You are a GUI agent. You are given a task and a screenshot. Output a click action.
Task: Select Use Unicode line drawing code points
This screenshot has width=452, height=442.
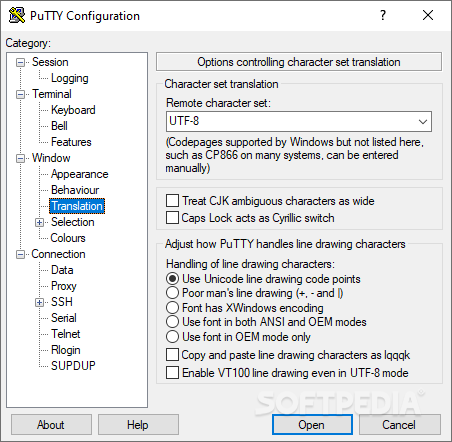(172, 279)
